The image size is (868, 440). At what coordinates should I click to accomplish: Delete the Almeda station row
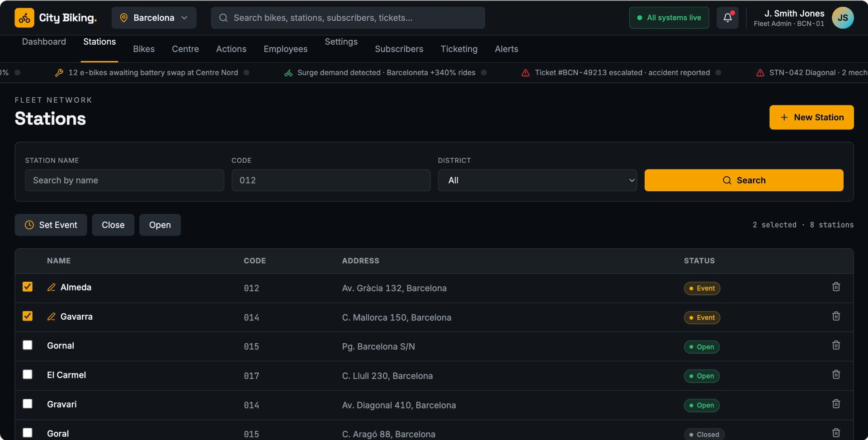coord(836,287)
